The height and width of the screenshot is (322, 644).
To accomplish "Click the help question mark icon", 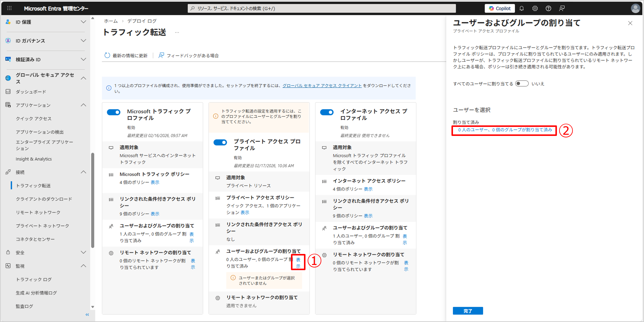I will pos(548,8).
